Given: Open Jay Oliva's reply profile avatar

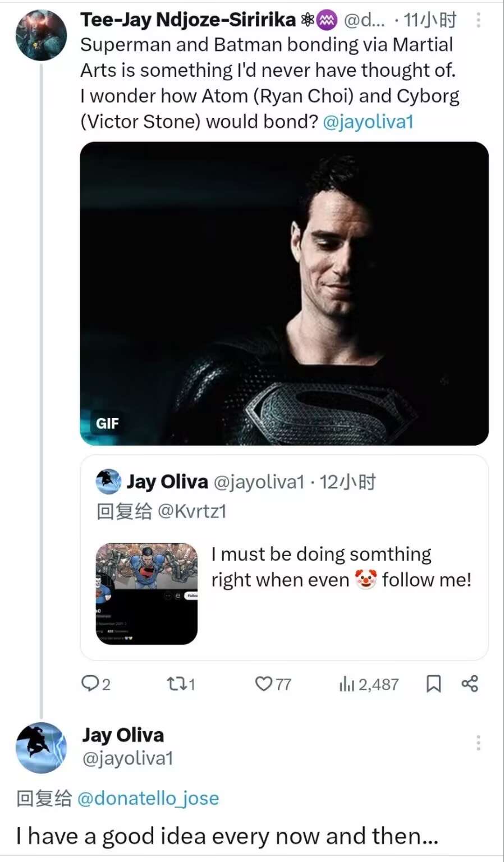Looking at the screenshot, I should 41,748.
